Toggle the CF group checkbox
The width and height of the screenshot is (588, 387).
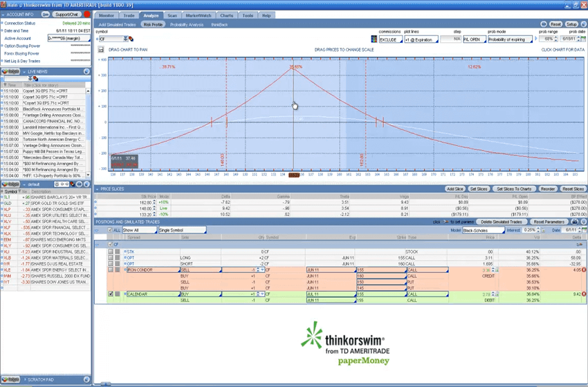click(110, 244)
